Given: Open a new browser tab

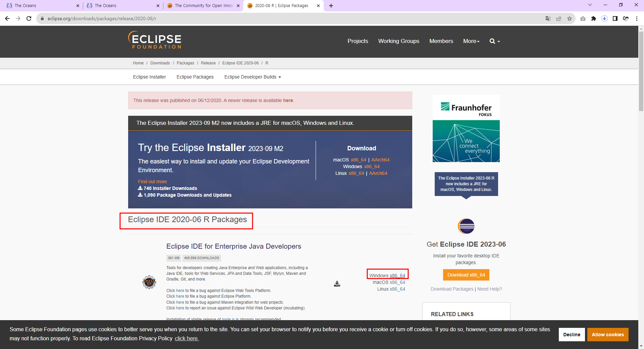Looking at the screenshot, I should pos(331,6).
